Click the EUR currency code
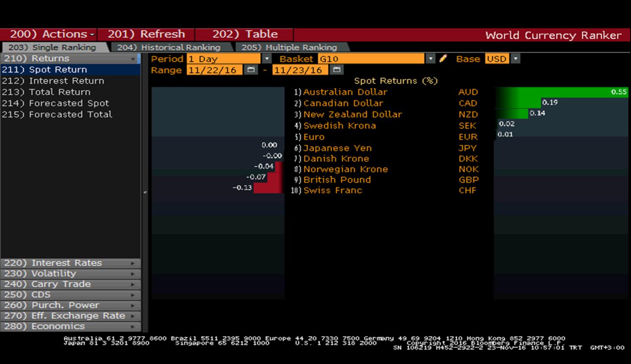The height and width of the screenshot is (364, 631). [468, 137]
